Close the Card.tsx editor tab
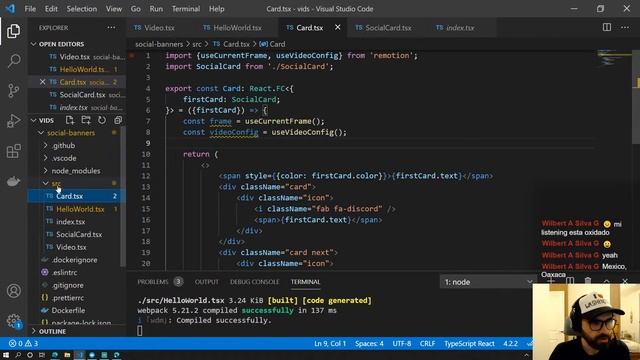This screenshot has height=360, width=640. click(338, 27)
